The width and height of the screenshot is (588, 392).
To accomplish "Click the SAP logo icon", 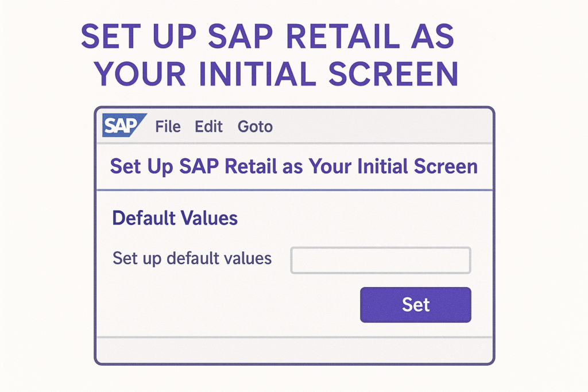I will click(x=122, y=125).
